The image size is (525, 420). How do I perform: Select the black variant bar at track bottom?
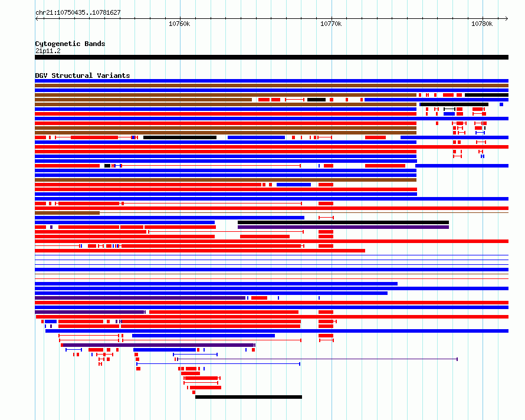coord(248,397)
